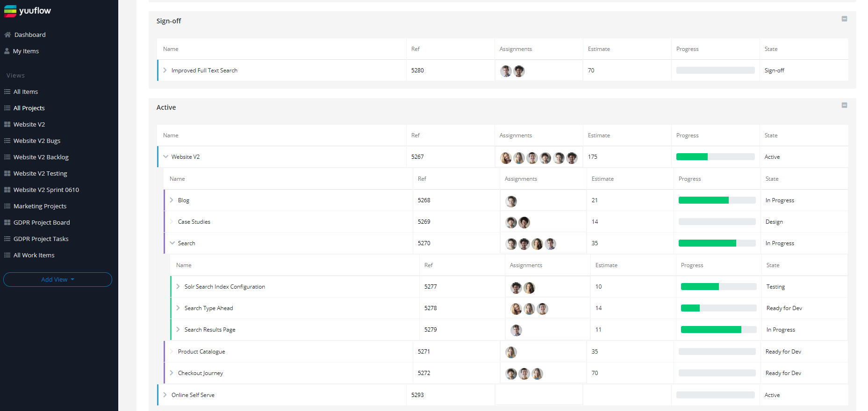Image resolution: width=868 pixels, height=411 pixels.
Task: Click first assignee avatar on Search row
Action: pos(511,244)
